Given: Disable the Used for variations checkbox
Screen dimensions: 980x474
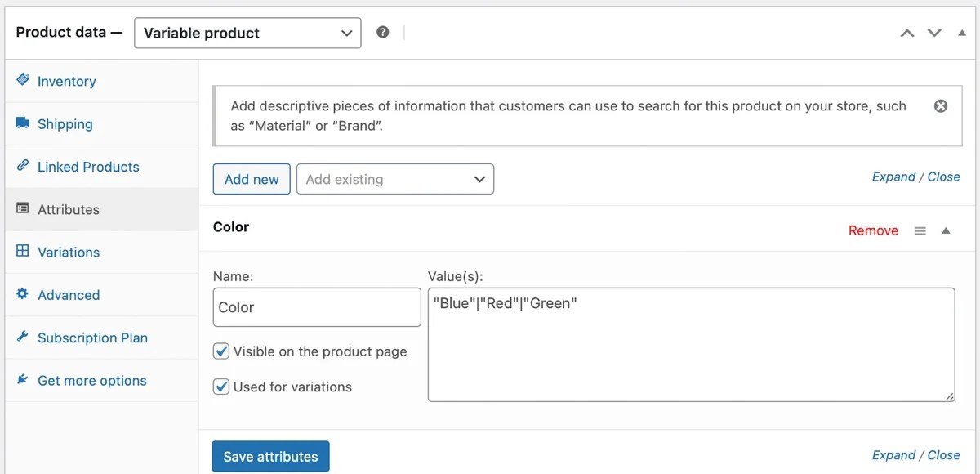Looking at the screenshot, I should point(220,386).
